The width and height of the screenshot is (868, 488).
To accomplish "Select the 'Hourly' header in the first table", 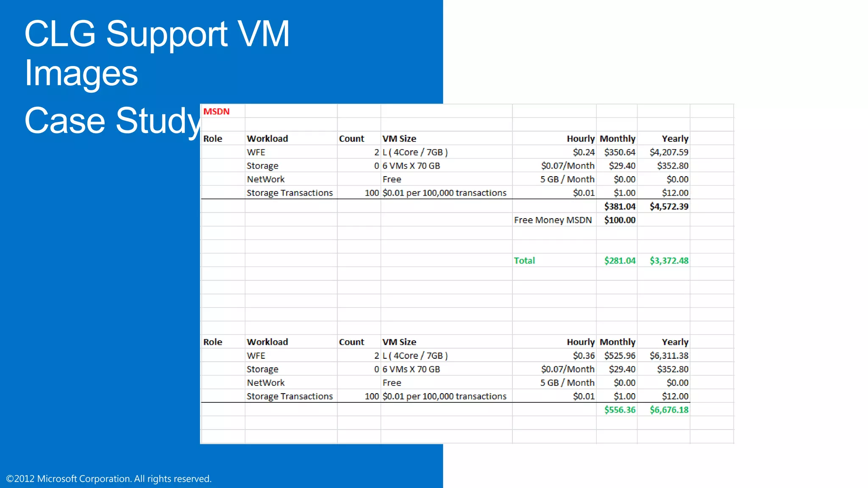I will (x=581, y=139).
